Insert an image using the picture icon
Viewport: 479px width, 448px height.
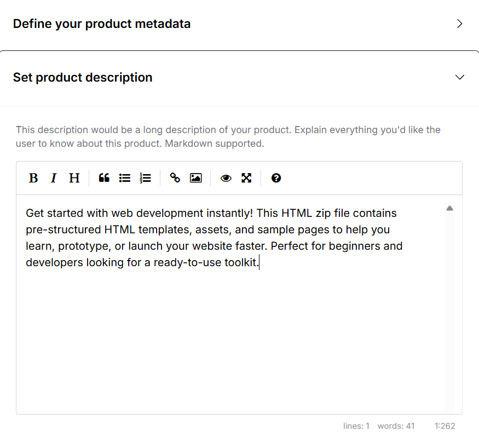[195, 178]
